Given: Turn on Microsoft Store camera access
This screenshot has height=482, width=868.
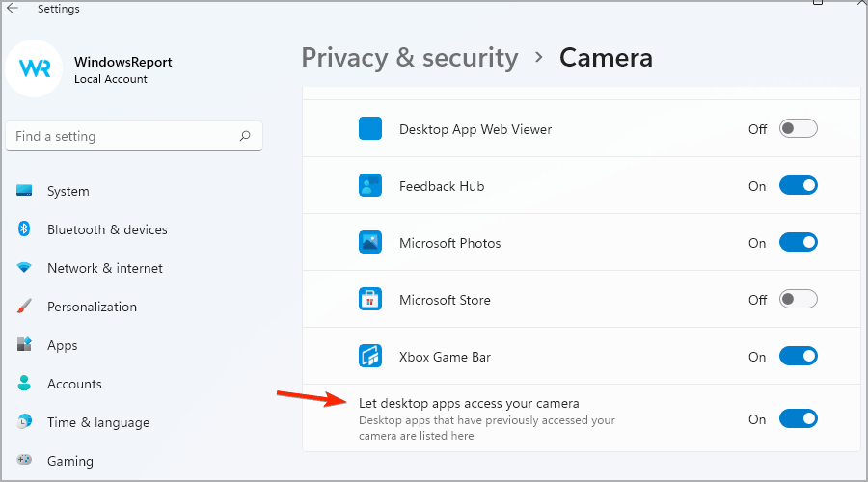Looking at the screenshot, I should 798,300.
